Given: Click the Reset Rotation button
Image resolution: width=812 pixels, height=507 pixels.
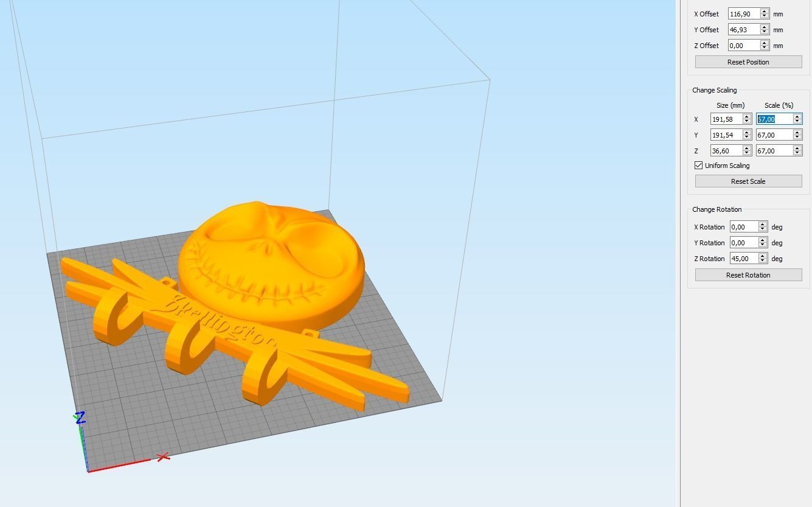Looking at the screenshot, I should pyautogui.click(x=748, y=275).
